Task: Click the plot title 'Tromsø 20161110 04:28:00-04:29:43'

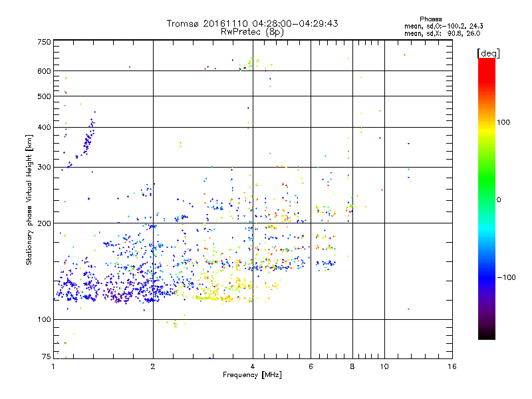Action: (252, 23)
